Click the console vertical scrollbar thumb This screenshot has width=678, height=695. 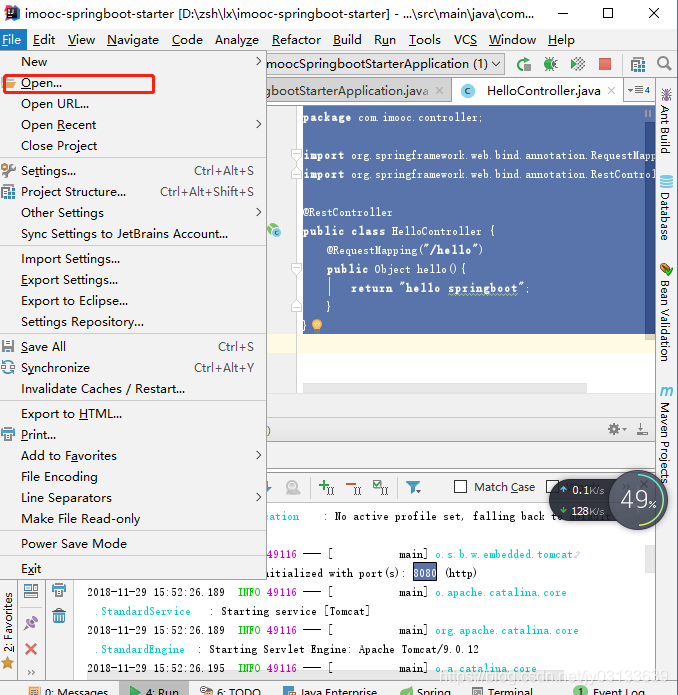click(x=650, y=558)
